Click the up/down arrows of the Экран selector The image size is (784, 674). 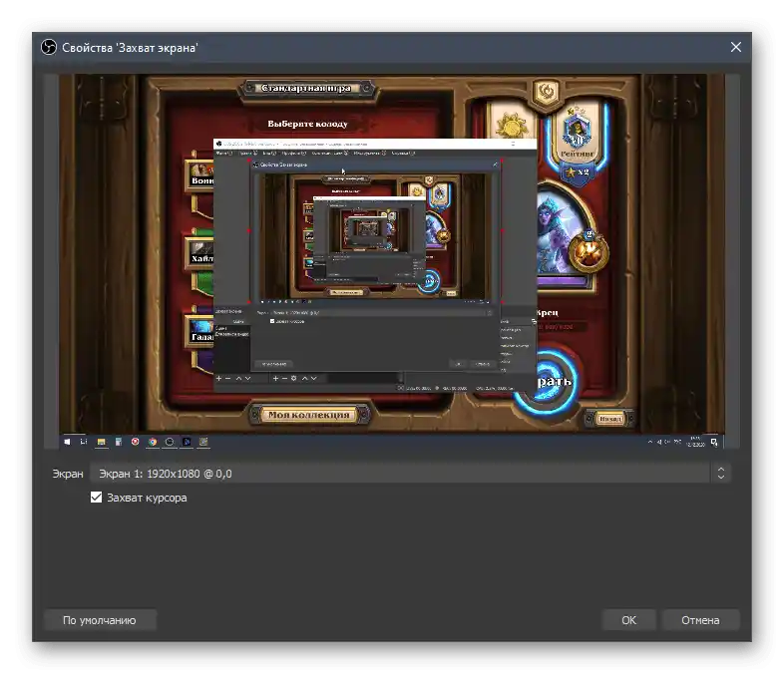720,474
